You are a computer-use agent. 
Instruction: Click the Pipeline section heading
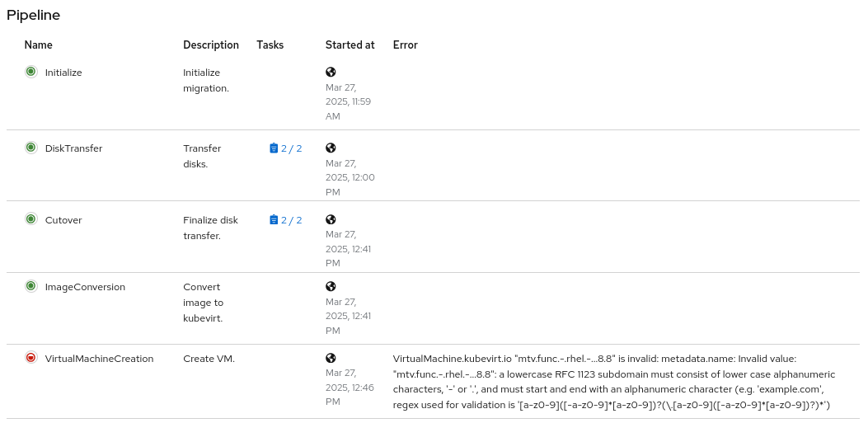[33, 15]
